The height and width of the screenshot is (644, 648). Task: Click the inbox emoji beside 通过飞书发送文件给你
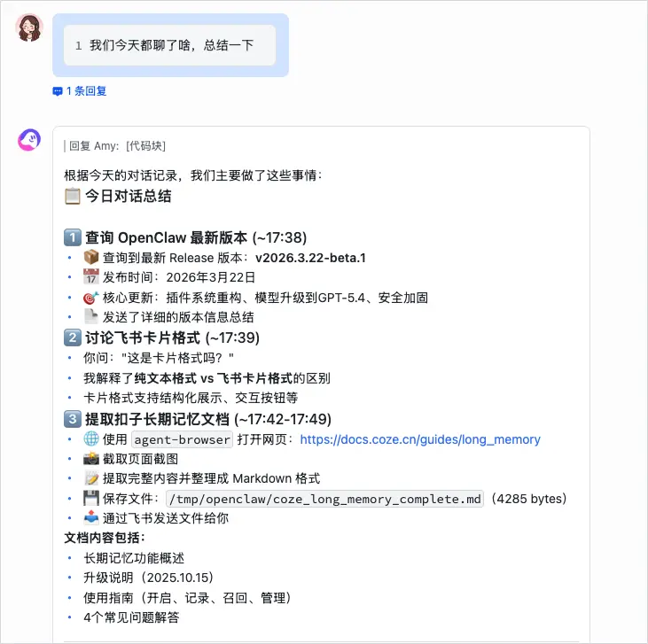click(91, 517)
